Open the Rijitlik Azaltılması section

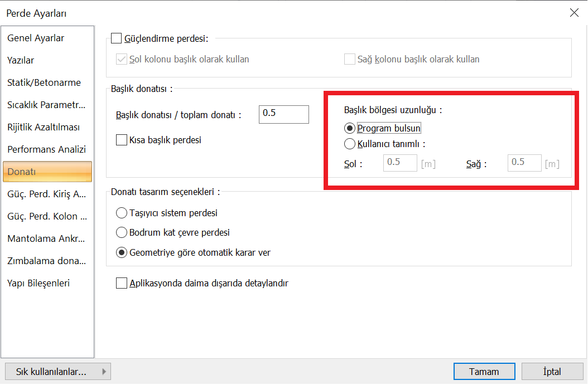[x=44, y=127]
